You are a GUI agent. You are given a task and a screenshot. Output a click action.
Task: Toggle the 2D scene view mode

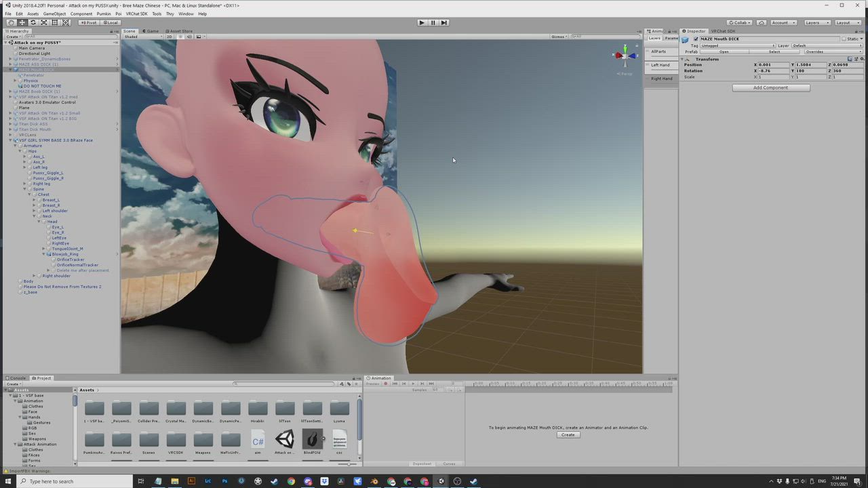coord(170,37)
